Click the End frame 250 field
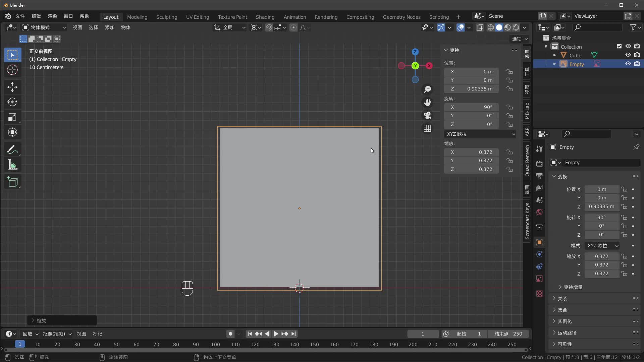 click(x=508, y=334)
